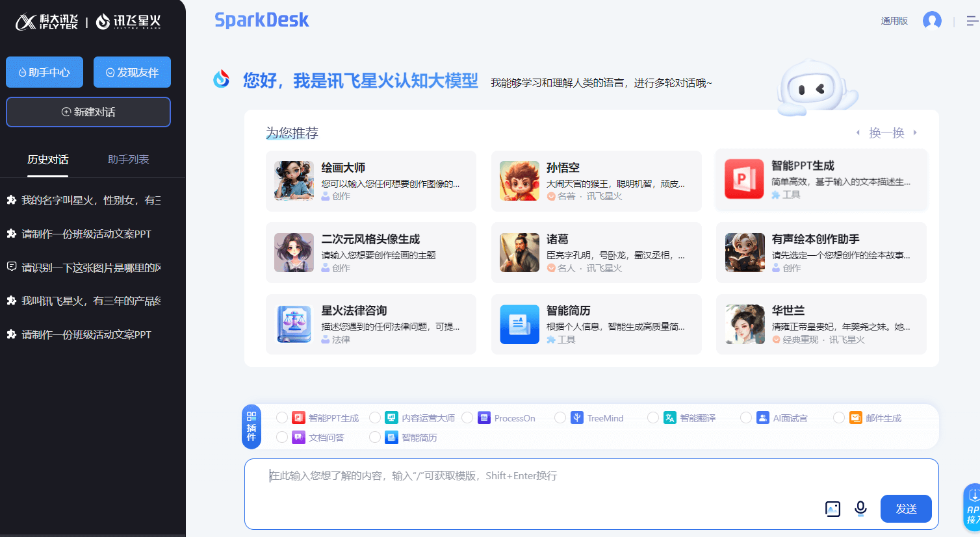Open the 通用版 version selector
The image size is (980, 537).
[894, 21]
